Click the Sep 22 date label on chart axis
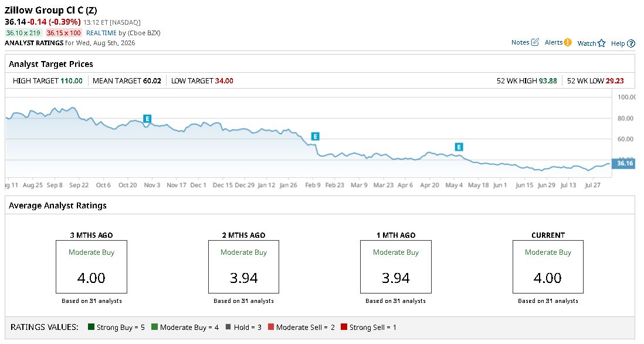This screenshot has width=644, height=344. pyautogui.click(x=79, y=186)
